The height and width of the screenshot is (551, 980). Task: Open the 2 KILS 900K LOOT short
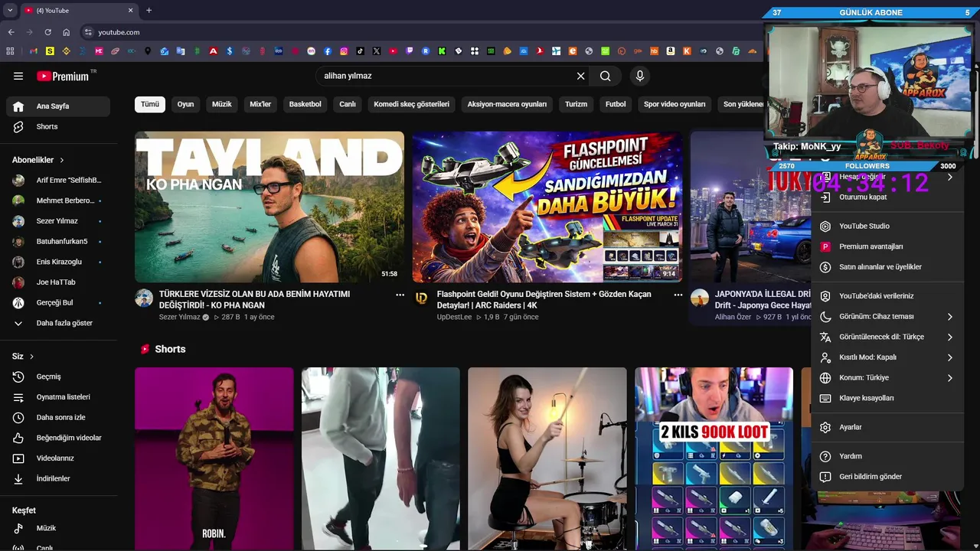(x=714, y=459)
